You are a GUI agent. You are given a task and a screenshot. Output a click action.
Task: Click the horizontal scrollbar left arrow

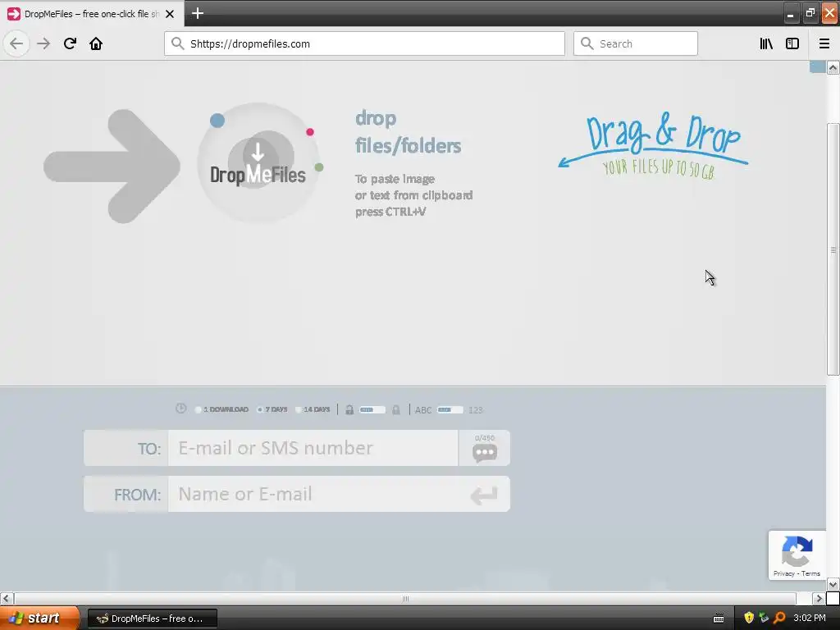click(x=7, y=598)
